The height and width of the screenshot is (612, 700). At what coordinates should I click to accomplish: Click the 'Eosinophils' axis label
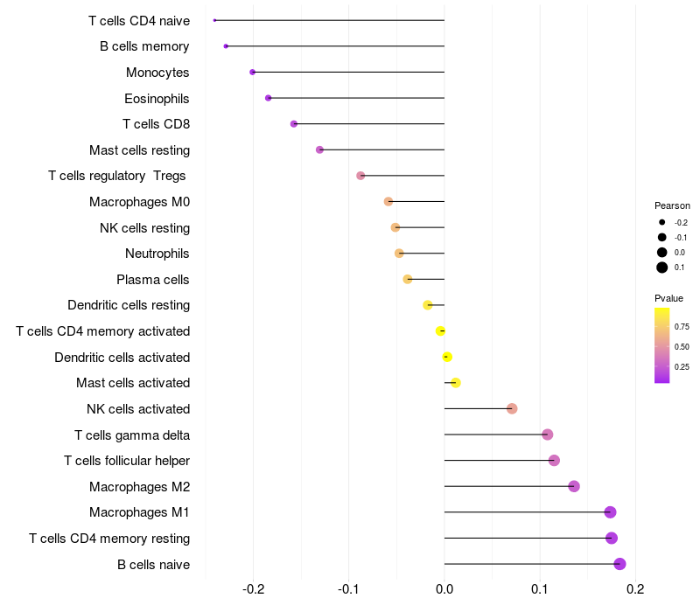(157, 98)
